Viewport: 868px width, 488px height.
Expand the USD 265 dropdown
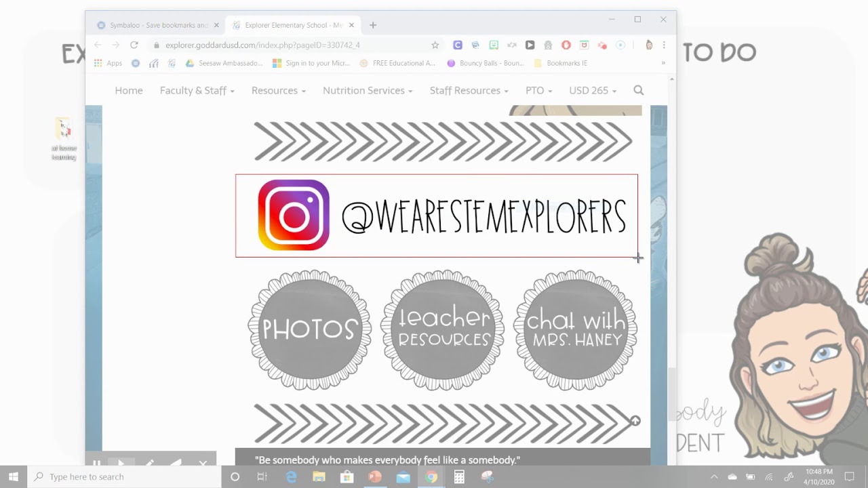(x=593, y=90)
